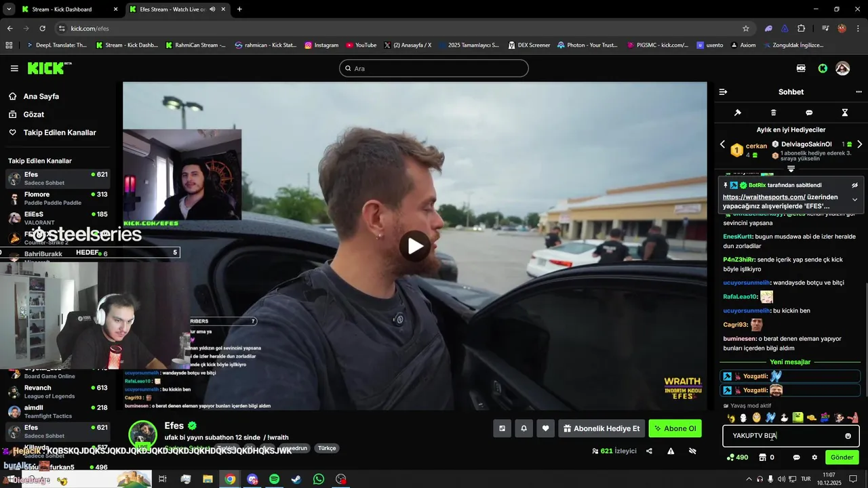Share the stream via share icon

649,451
